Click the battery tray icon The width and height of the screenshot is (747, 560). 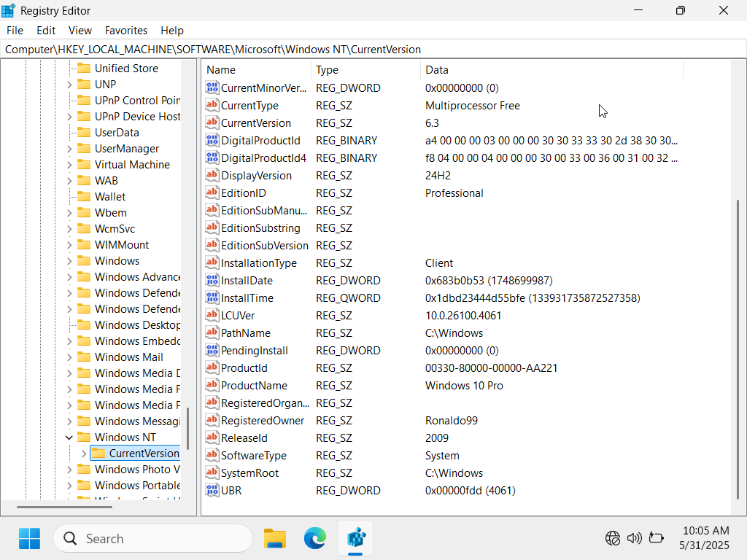coord(657,539)
